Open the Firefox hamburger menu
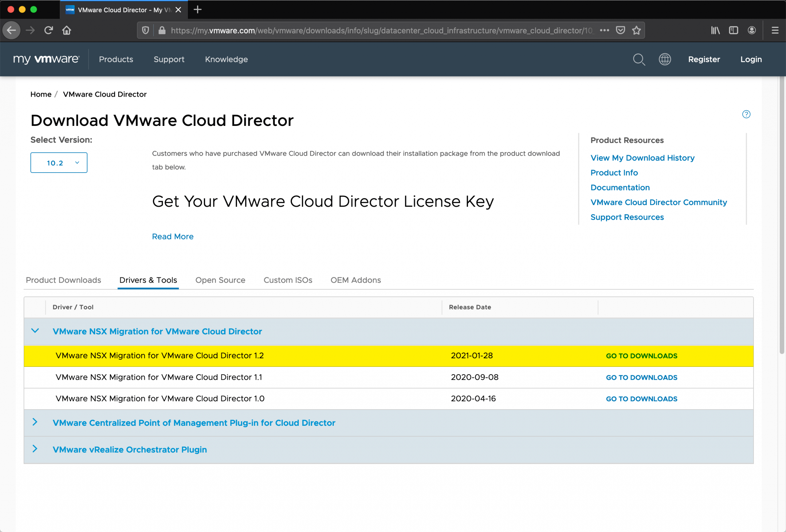The image size is (786, 532). click(x=775, y=30)
